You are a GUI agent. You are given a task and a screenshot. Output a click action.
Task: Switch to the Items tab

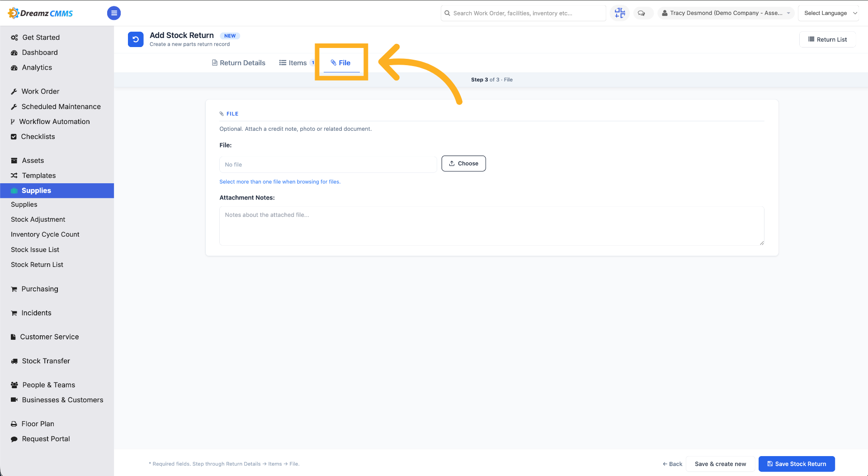[297, 63]
